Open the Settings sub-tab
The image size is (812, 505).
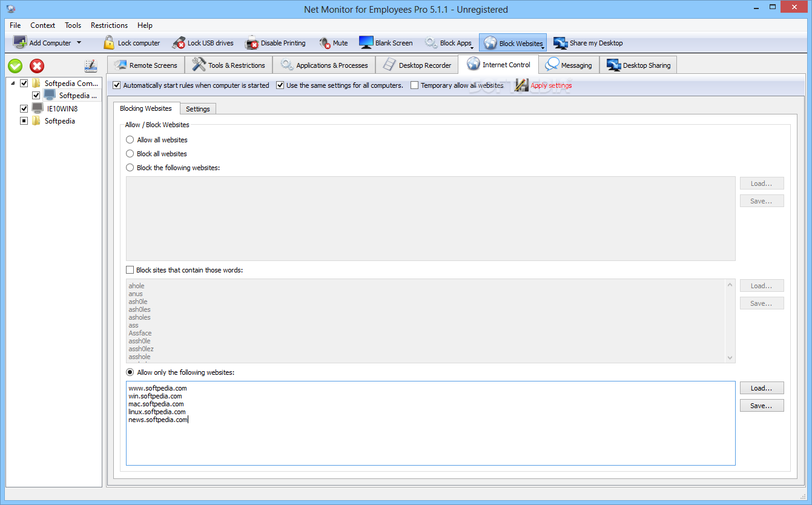(198, 108)
